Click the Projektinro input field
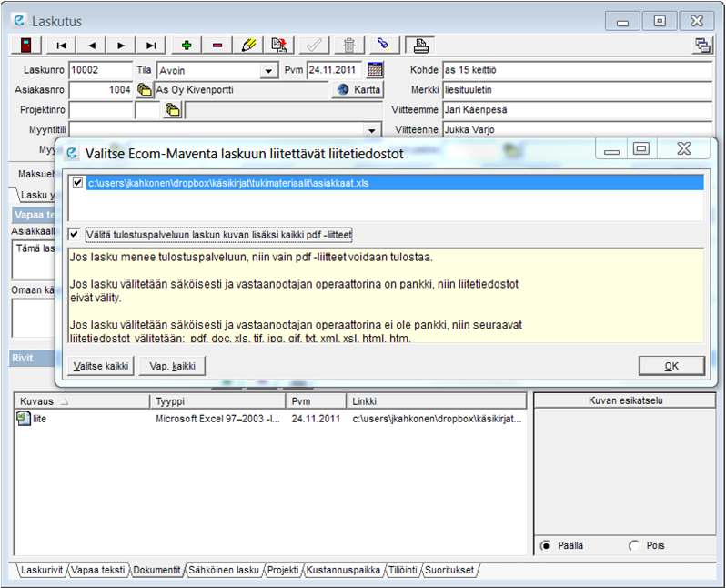The height and width of the screenshot is (588, 726). coord(100,110)
